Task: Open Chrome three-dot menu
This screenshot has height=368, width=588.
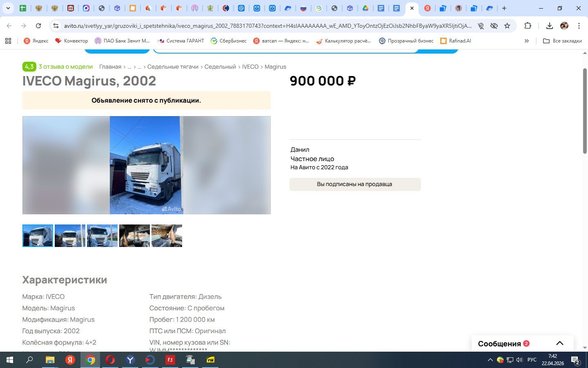Action: [579, 26]
